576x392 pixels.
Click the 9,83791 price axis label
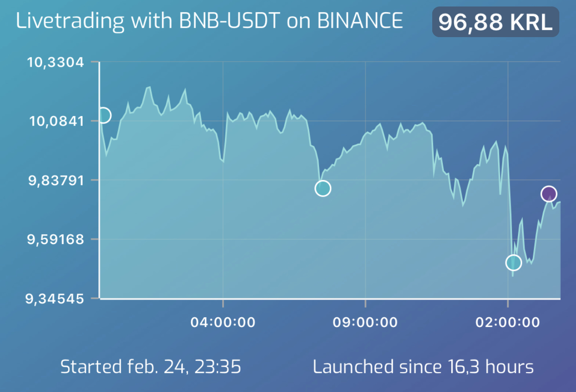coord(57,180)
